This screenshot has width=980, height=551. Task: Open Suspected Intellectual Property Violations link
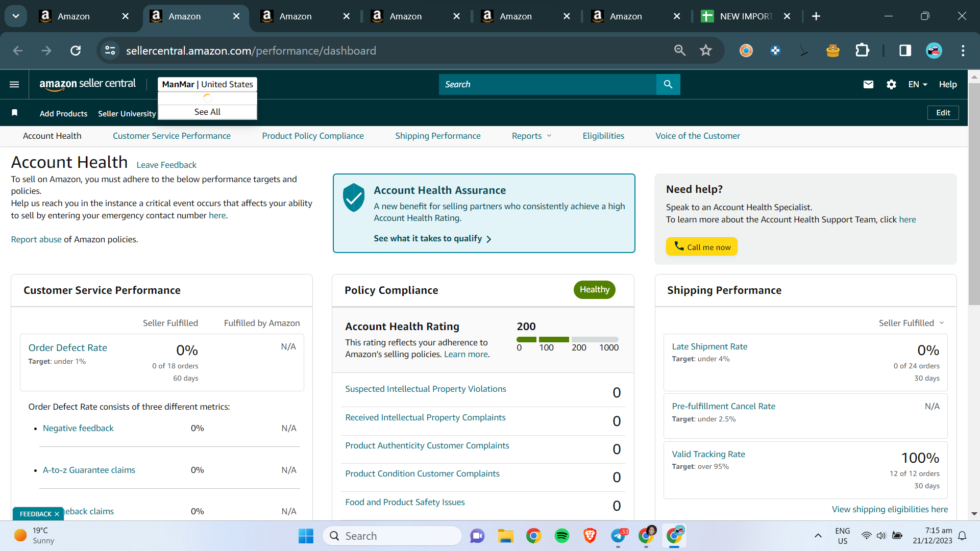pyautogui.click(x=426, y=389)
